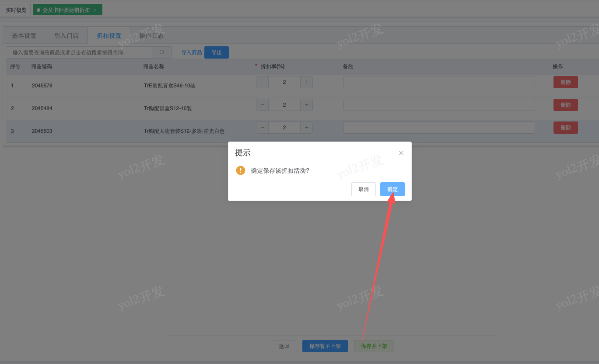Click the 折扣率(%) column header
Viewport: 599px width, 364px height.
pos(273,66)
